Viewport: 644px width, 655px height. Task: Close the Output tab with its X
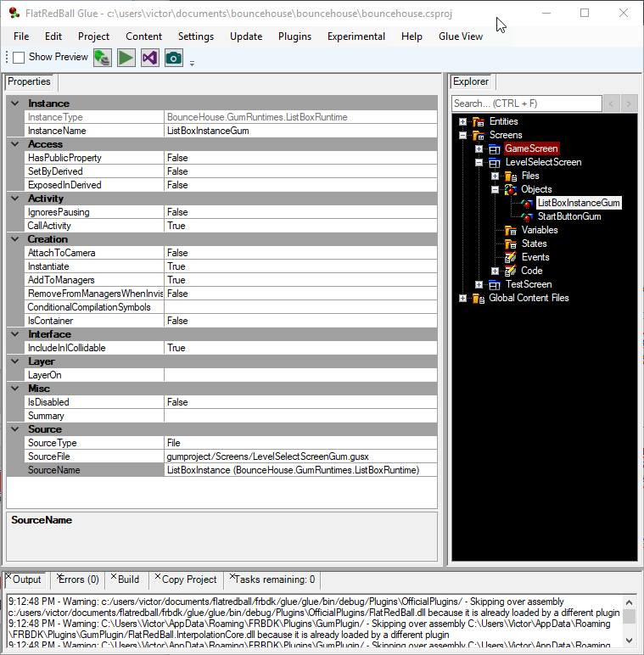pos(8,576)
